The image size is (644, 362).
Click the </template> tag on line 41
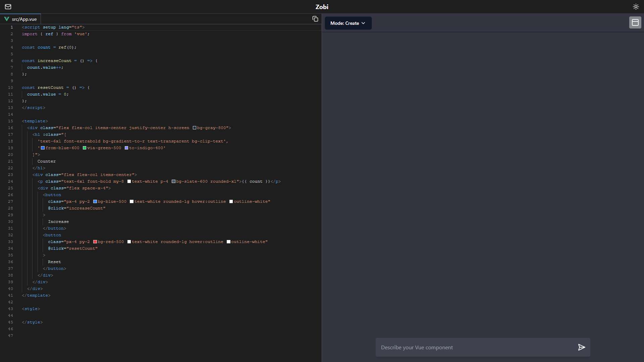click(x=36, y=295)
